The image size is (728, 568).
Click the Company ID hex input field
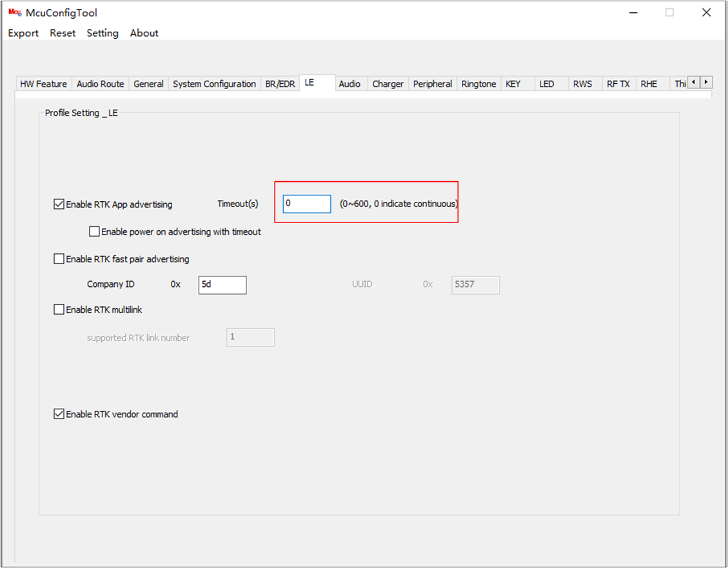[222, 285]
